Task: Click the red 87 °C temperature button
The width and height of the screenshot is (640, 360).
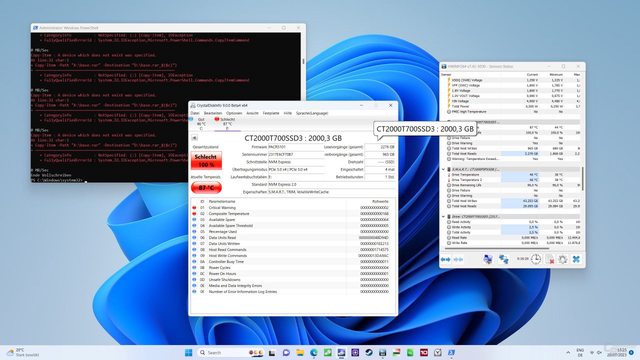Action: [206, 188]
